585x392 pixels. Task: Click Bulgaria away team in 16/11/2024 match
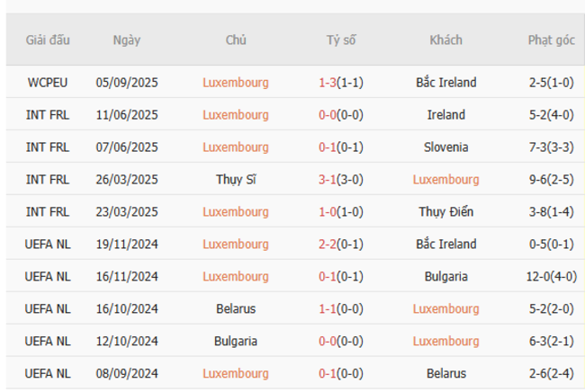[445, 277]
